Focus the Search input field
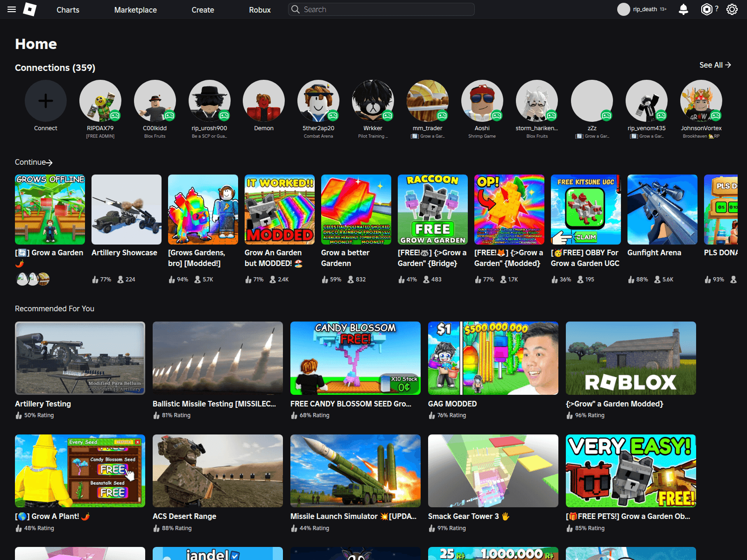The height and width of the screenshot is (560, 747). point(381,9)
